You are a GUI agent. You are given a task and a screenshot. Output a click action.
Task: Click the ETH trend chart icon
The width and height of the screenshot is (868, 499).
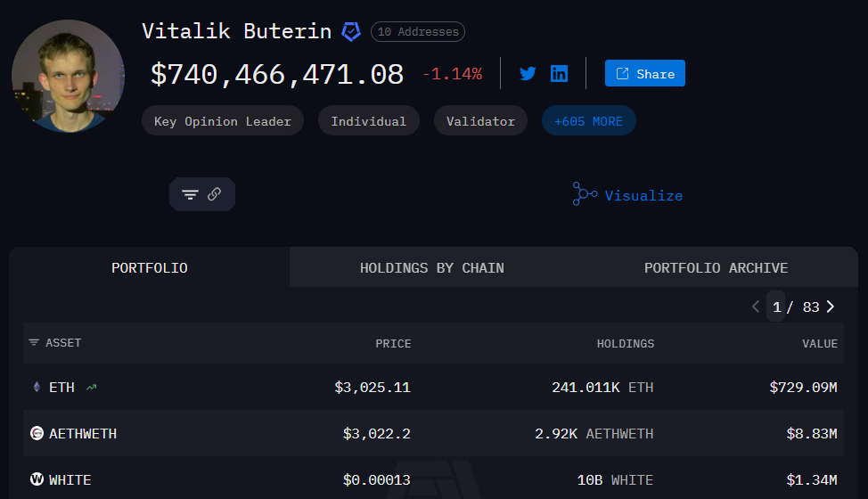tap(92, 388)
